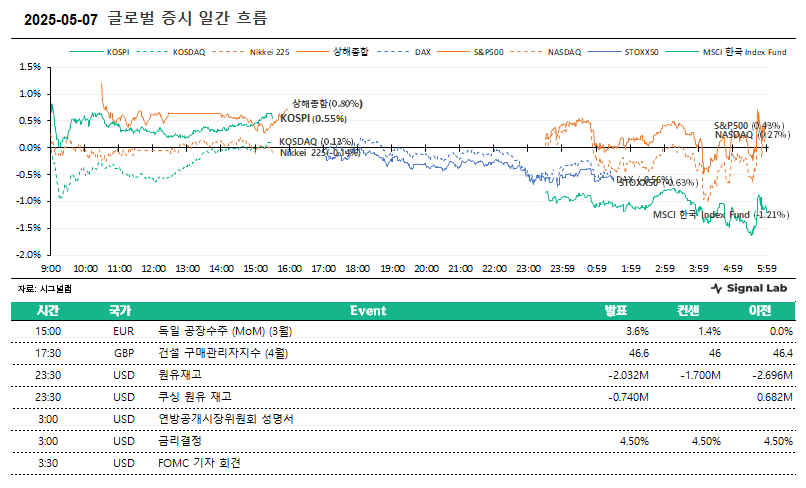This screenshot has height=488, width=806.
Task: Click the 23:59 x-axis tick label
Action: pos(562,268)
